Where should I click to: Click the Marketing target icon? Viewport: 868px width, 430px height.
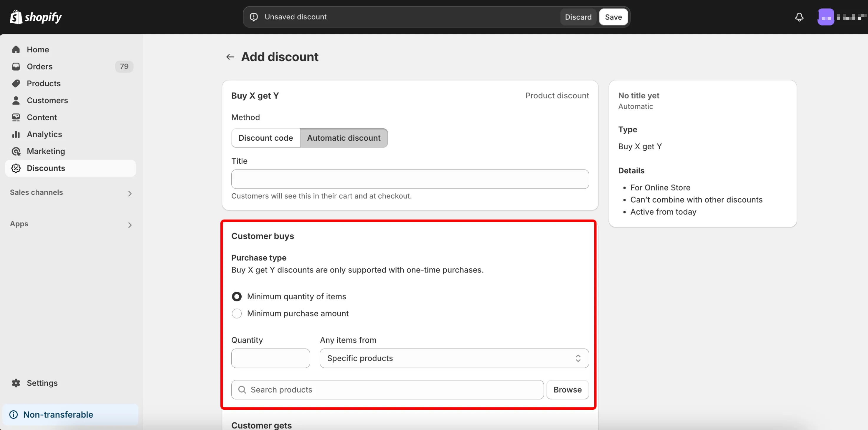(x=16, y=151)
